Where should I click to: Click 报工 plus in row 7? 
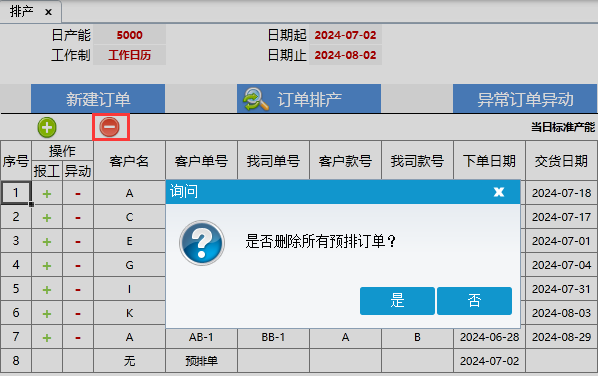47,338
